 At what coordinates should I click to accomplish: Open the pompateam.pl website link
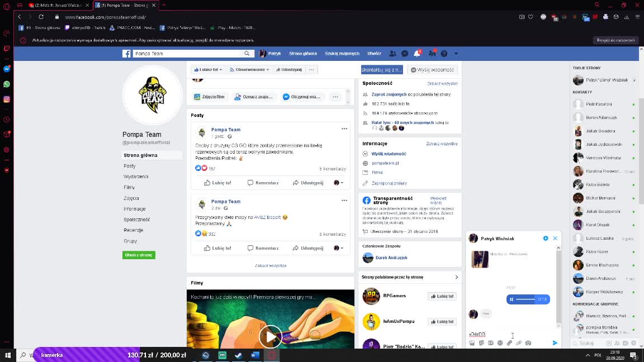pos(385,163)
